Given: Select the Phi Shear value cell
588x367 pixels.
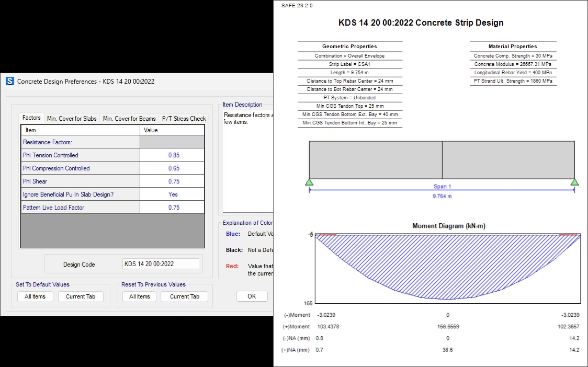Looking at the screenshot, I should [x=173, y=181].
